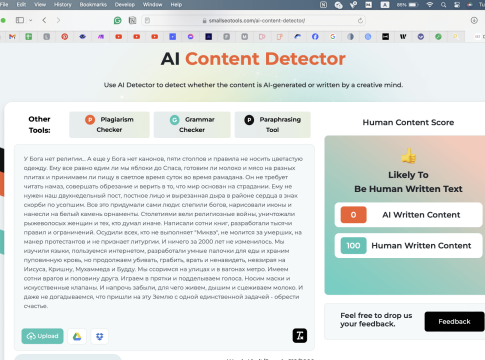Screen dimensions: 485x360
Task: Open Siri from the menu bar
Action: [470, 5]
